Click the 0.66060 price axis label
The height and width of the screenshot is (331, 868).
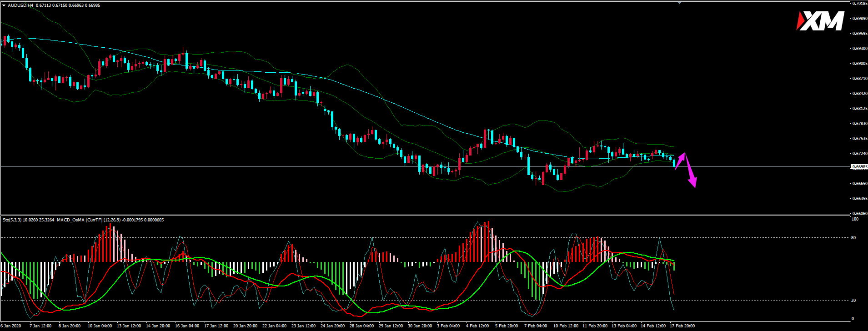859,213
